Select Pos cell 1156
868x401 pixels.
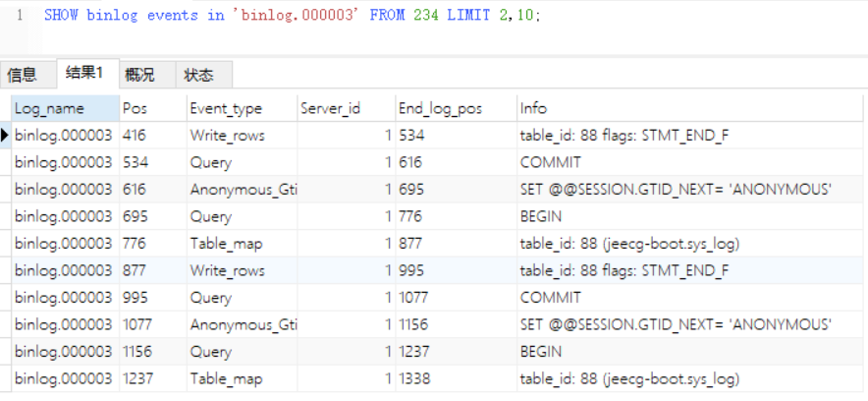click(153, 352)
